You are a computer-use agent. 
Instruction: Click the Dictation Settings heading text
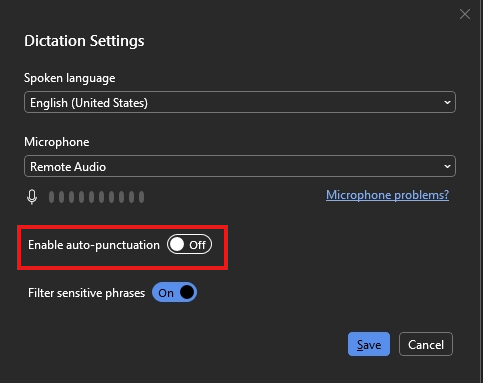[x=84, y=41]
